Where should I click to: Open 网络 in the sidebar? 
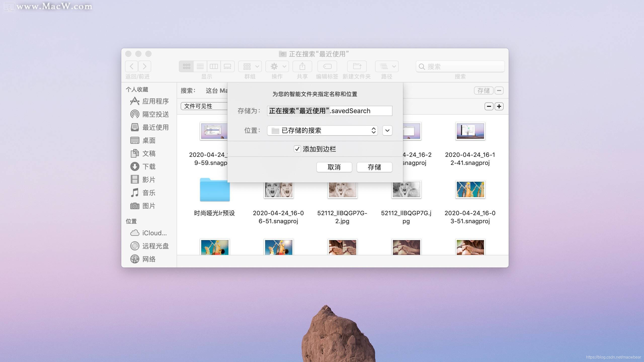(x=143, y=259)
